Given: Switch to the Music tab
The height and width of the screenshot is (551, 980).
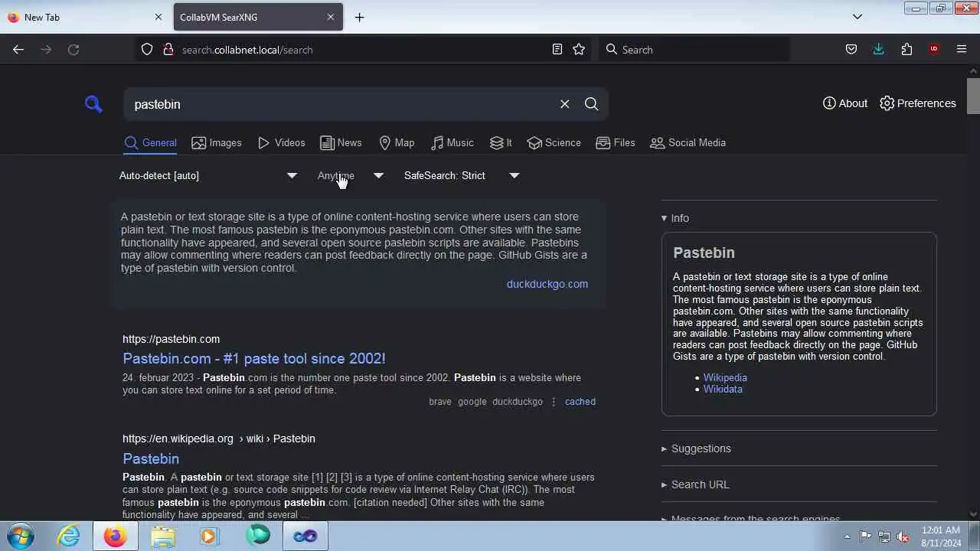Looking at the screenshot, I should tap(452, 143).
